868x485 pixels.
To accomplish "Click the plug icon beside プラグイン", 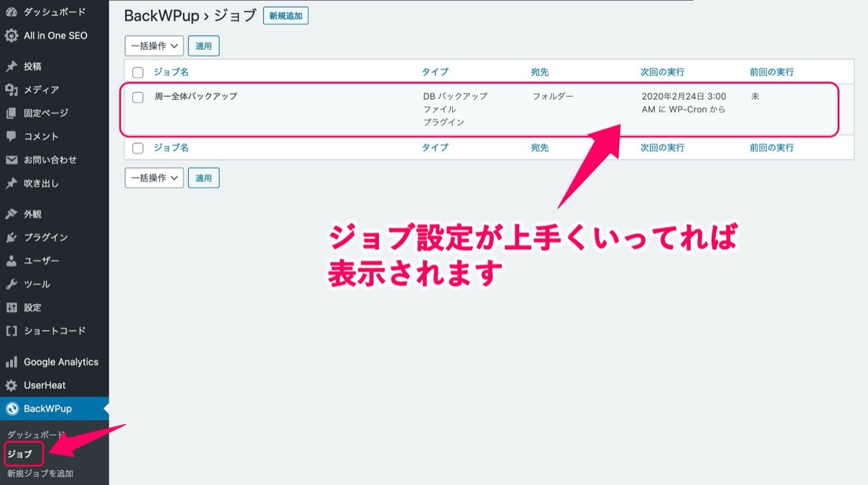I will (x=12, y=237).
